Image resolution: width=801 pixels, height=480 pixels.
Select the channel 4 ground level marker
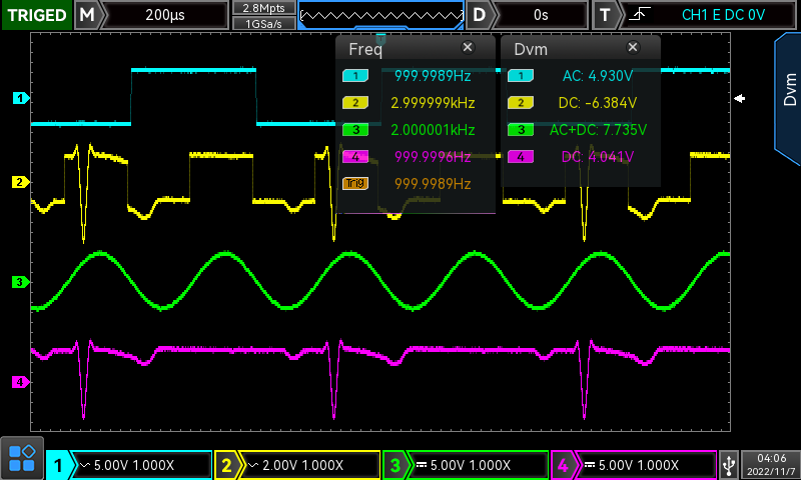(x=18, y=382)
